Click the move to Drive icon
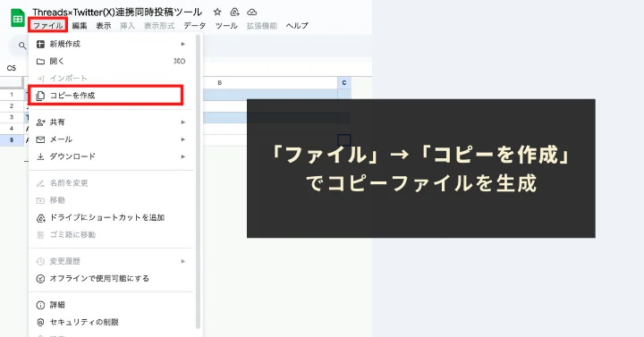The height and width of the screenshot is (337, 644). click(234, 12)
